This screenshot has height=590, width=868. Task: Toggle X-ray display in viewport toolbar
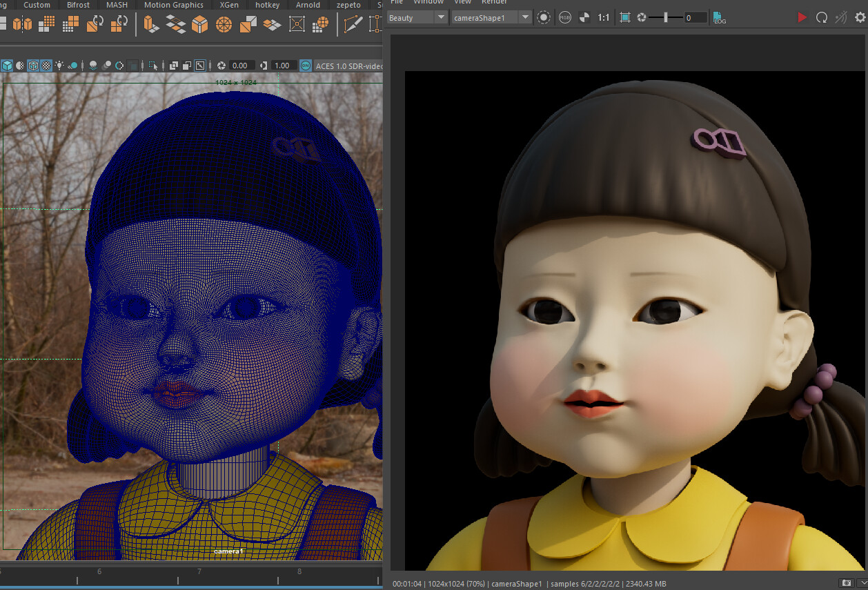(173, 66)
